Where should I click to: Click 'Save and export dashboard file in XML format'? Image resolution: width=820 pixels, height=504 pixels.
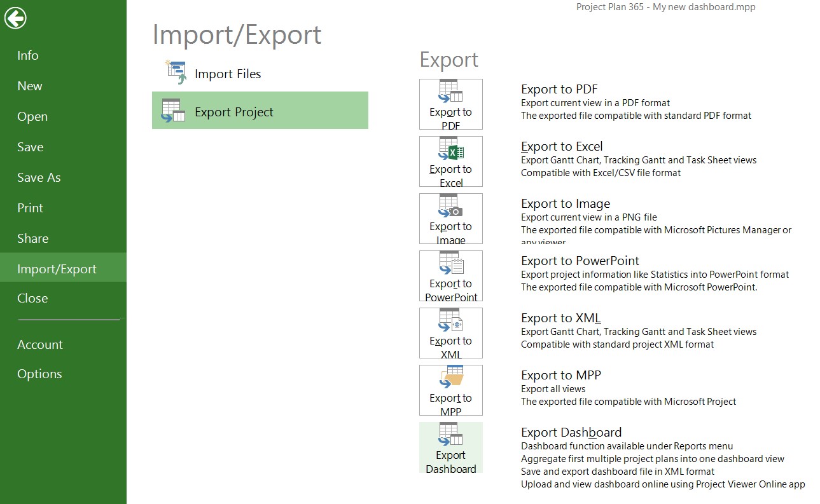coord(618,472)
